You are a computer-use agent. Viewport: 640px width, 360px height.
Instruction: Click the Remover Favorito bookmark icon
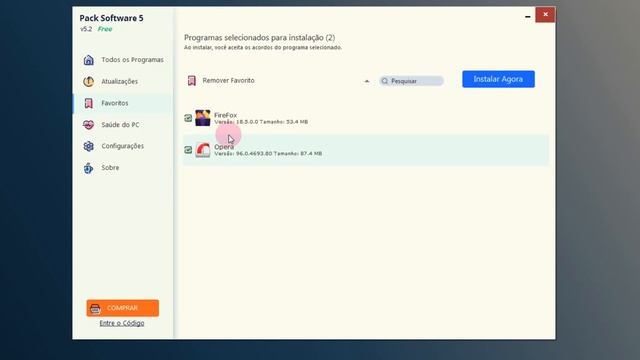click(191, 80)
